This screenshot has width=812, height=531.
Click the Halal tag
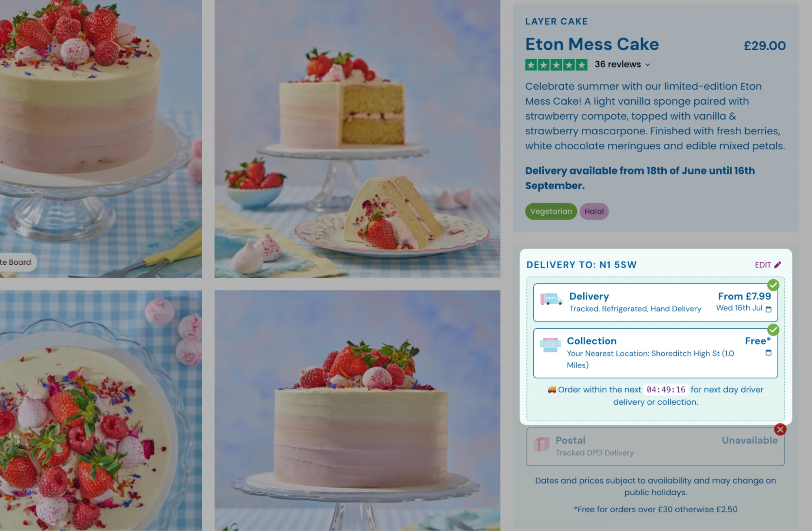[x=594, y=212]
